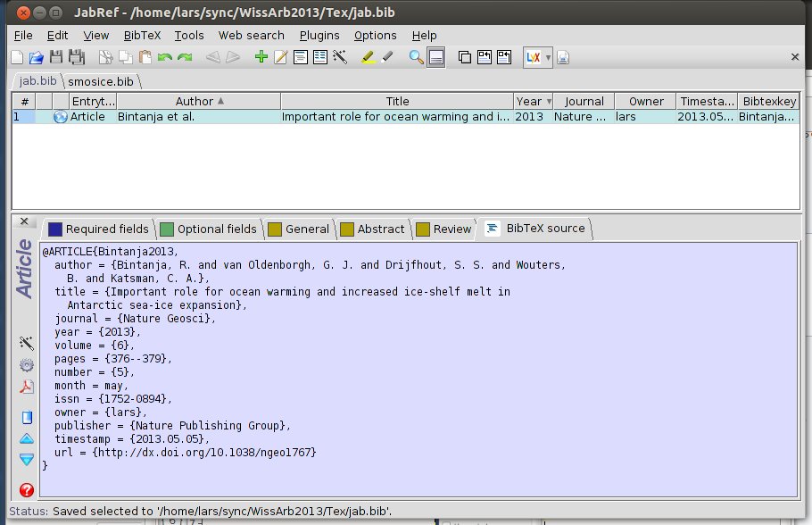This screenshot has height=525, width=812.
Task: Close the entry editor with the X button
Action: (24, 221)
